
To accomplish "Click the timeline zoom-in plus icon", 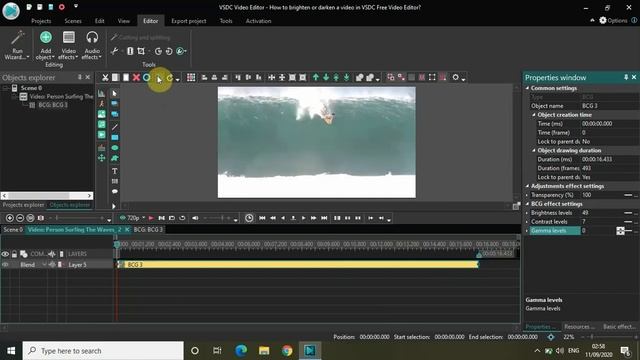I will [x=10, y=218].
